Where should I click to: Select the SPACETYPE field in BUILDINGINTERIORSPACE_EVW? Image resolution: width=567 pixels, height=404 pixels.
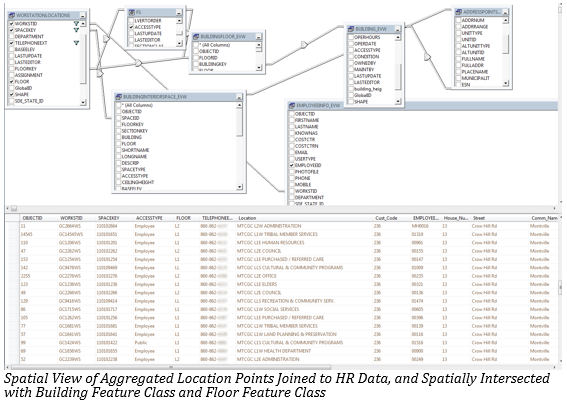[x=133, y=169]
